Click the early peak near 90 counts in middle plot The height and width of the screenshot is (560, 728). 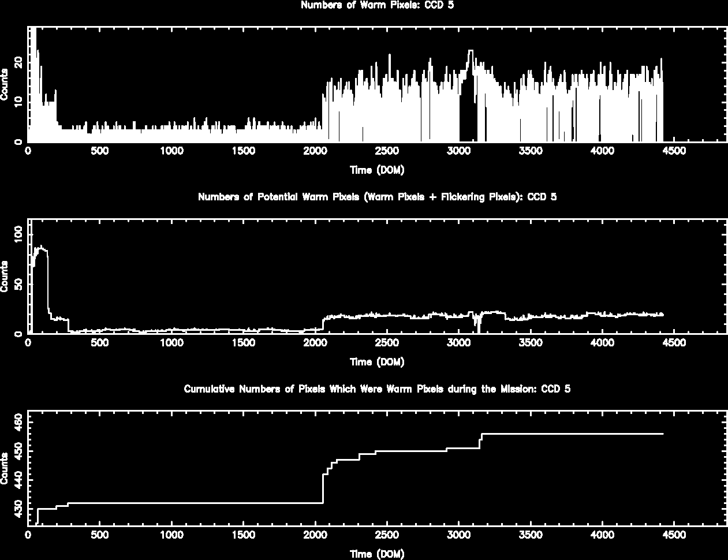click(40, 248)
